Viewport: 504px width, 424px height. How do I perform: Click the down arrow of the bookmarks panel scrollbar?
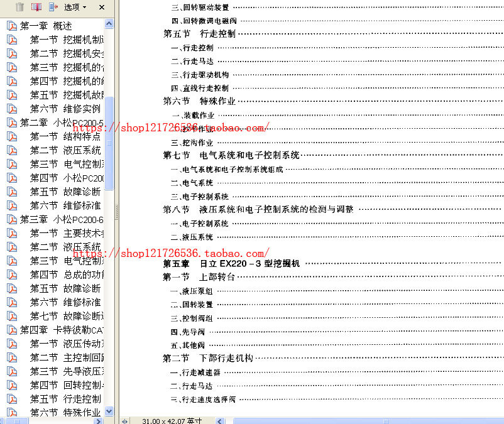coord(108,411)
